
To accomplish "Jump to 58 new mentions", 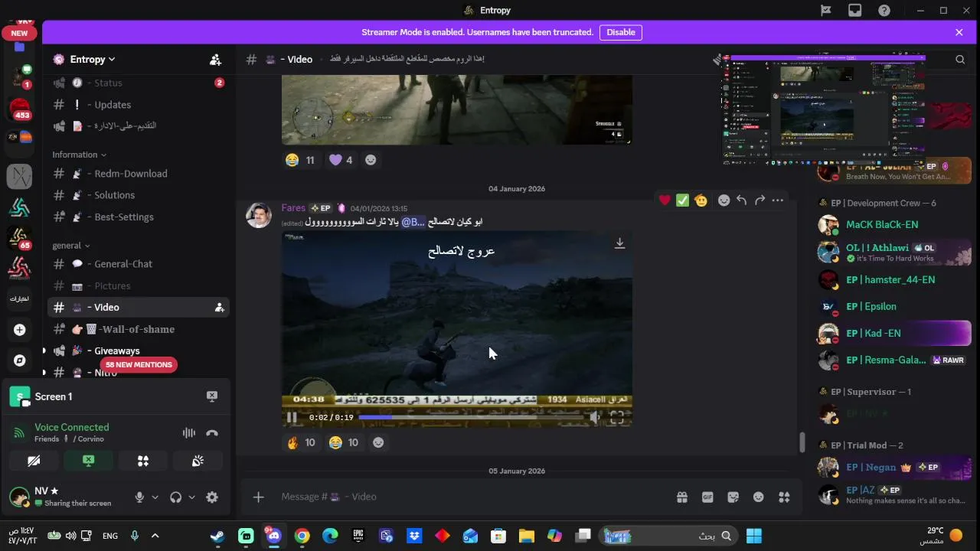I will point(139,365).
